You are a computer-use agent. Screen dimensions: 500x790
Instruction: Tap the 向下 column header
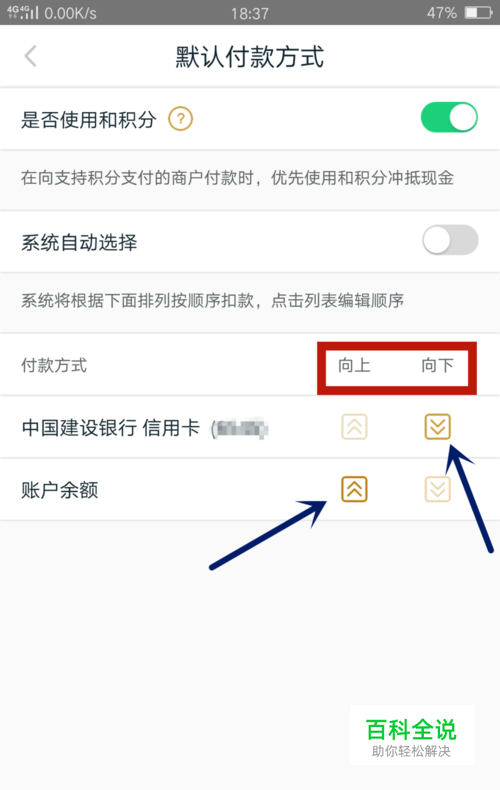[x=437, y=365]
